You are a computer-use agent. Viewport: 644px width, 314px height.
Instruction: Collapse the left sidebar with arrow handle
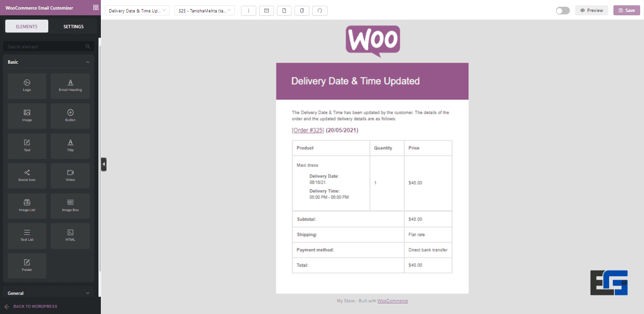point(104,164)
